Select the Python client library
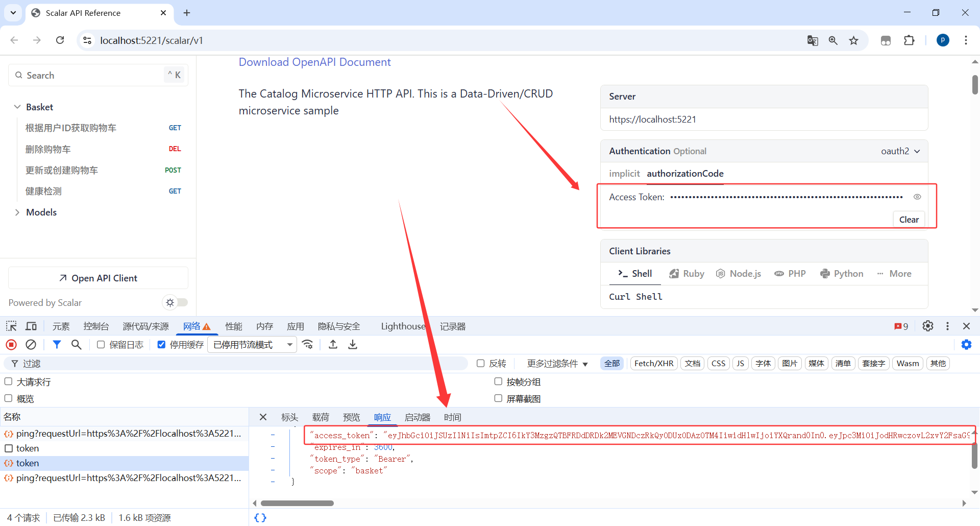Screen dimensions: 980x526 [842, 274]
